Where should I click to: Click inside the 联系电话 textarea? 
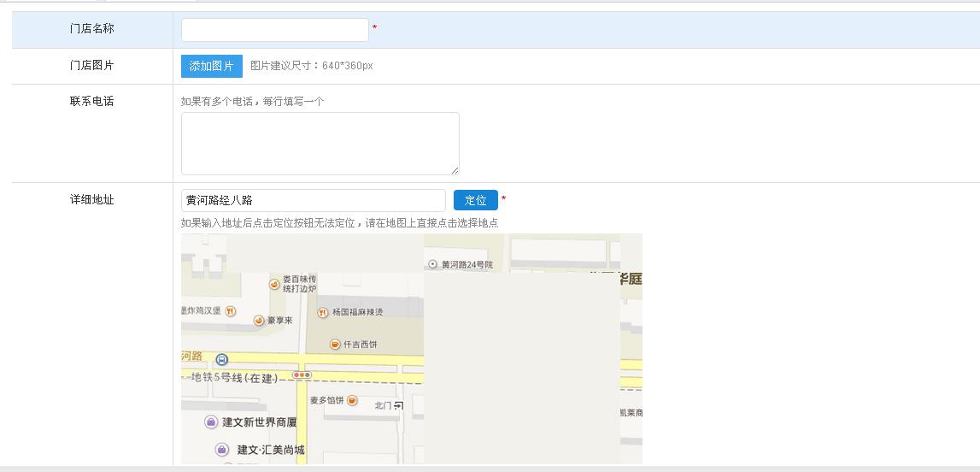[x=320, y=144]
